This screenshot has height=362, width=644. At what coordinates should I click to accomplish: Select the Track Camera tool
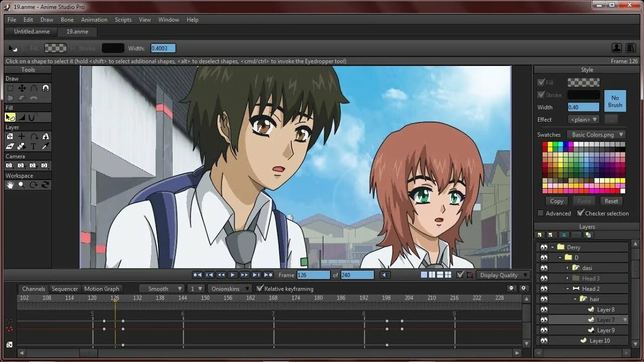10,165
